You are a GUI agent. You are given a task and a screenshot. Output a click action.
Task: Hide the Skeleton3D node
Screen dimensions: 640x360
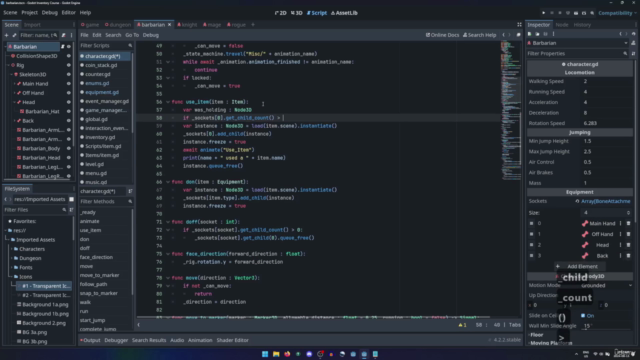[x=69, y=75]
